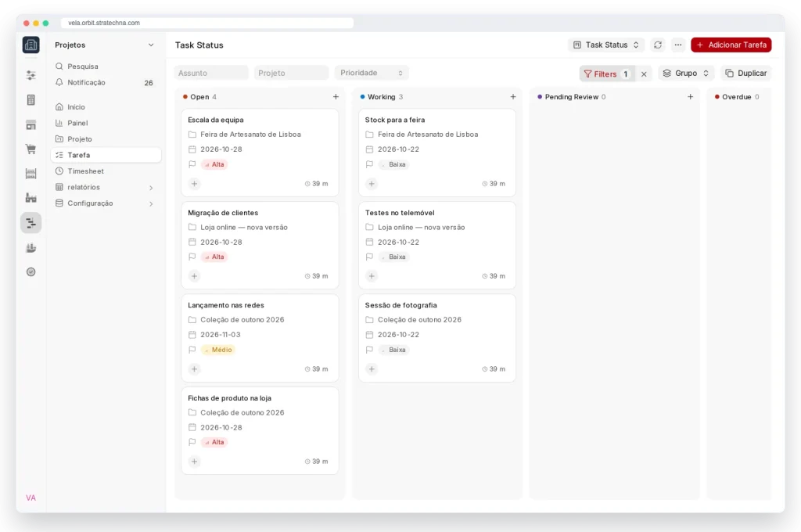
Task: Click the Adicionar Tarefa button
Action: tap(731, 45)
